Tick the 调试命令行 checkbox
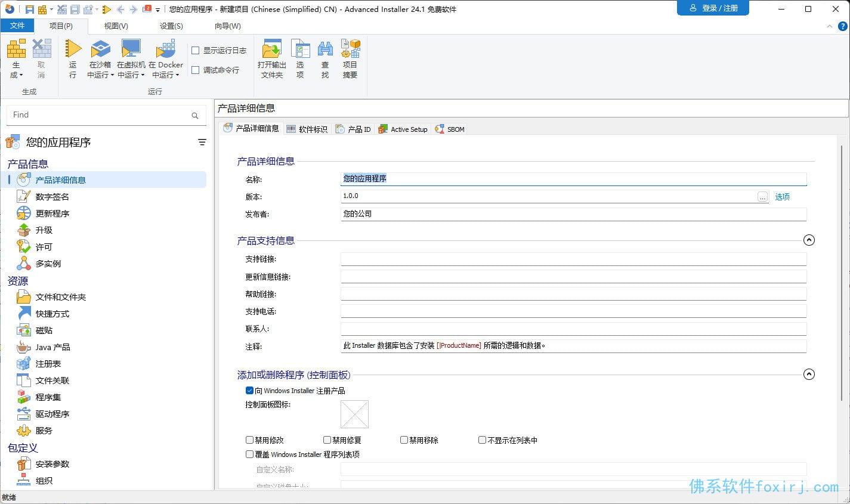The width and height of the screenshot is (850, 504). pos(195,70)
